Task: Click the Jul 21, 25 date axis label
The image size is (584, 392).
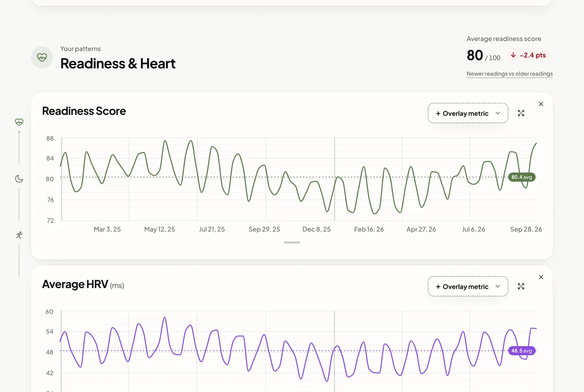Action: (212, 229)
